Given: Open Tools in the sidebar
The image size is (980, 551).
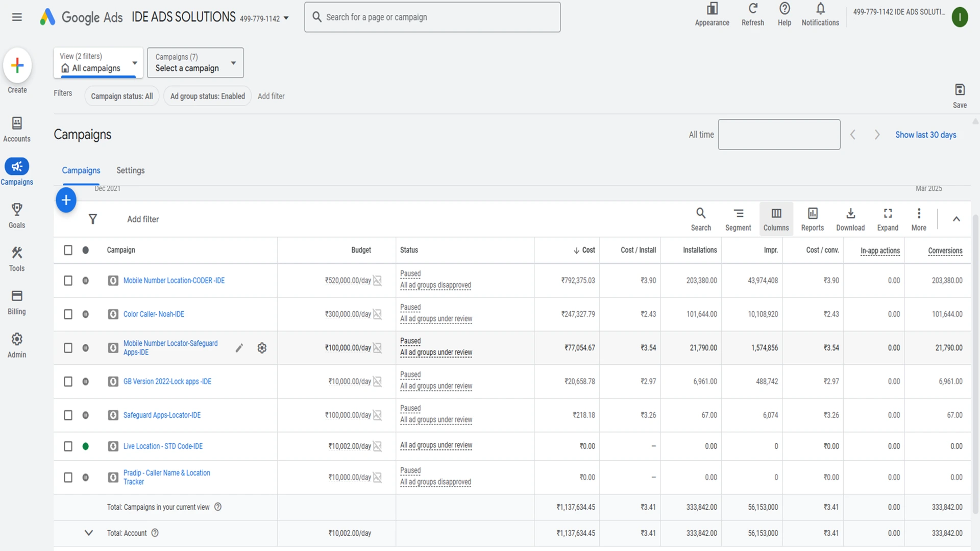Looking at the screenshot, I should pos(17,259).
